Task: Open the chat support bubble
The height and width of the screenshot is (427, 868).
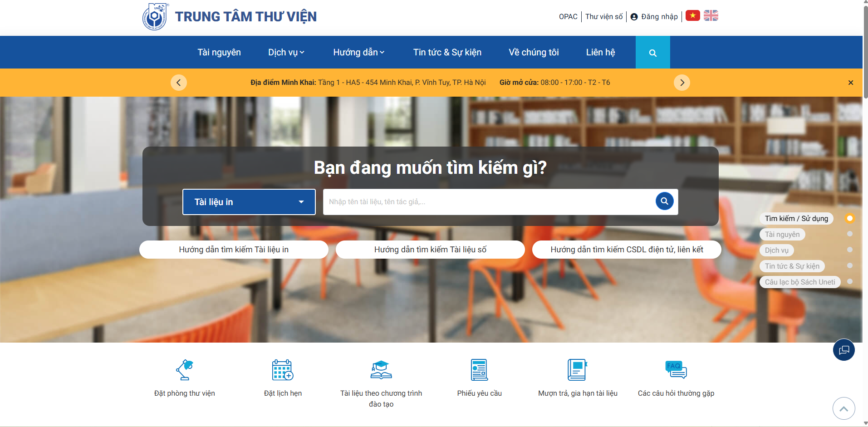Action: tap(843, 350)
